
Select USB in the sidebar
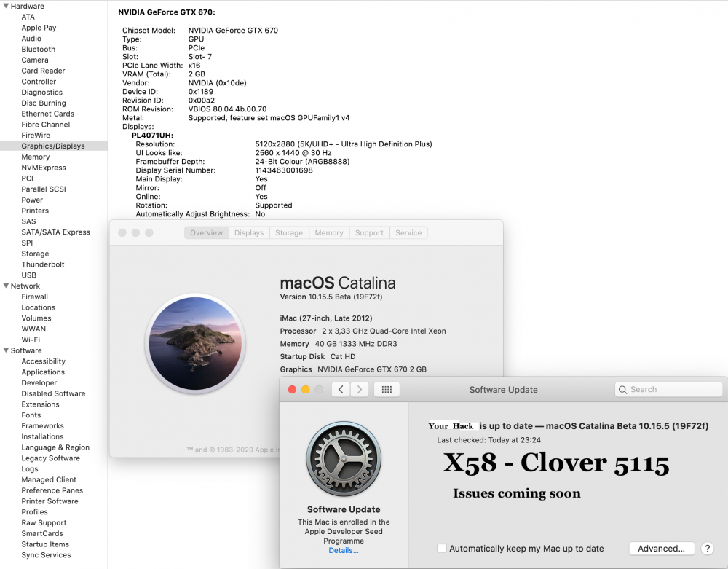(29, 275)
